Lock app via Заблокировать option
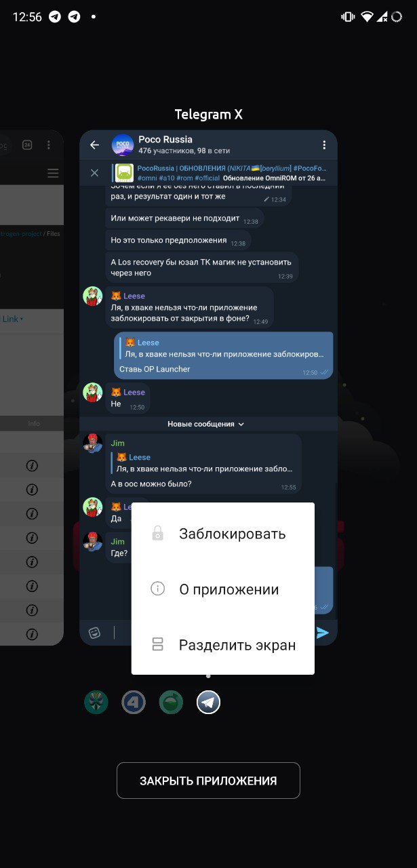This screenshot has height=868, width=417. pos(223,534)
